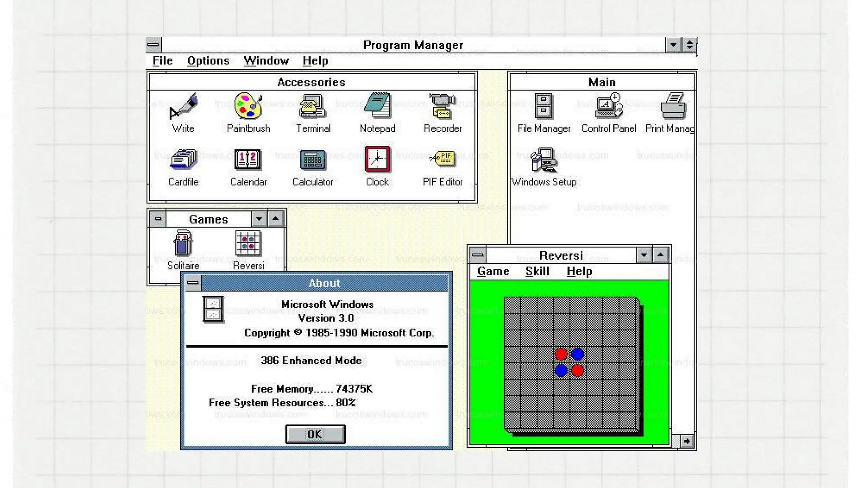Select the Clock icon
The width and height of the screenshot is (868, 488).
tap(377, 160)
